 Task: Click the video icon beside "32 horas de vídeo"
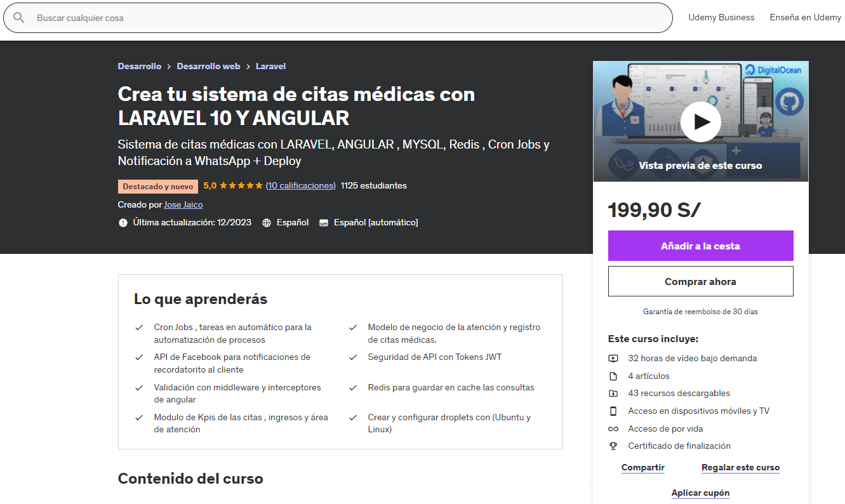[613, 358]
